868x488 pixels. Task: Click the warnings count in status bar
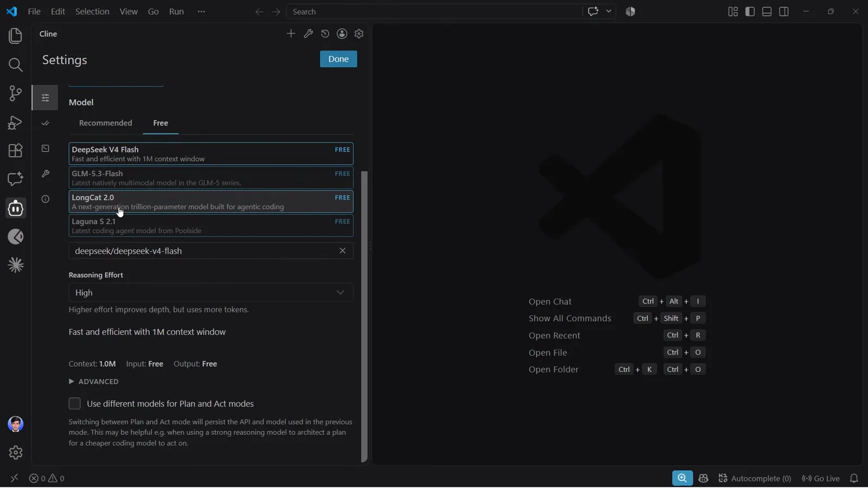(x=57, y=479)
